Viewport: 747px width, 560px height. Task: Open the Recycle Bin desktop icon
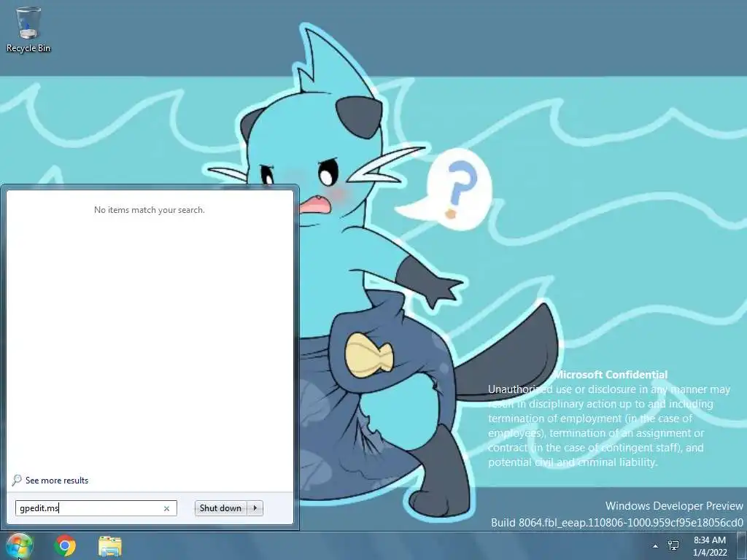click(28, 29)
